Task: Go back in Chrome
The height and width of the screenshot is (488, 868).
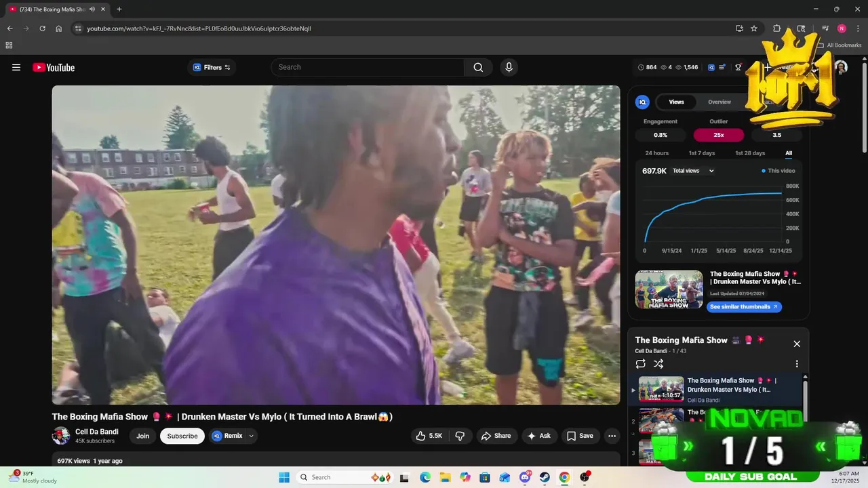Action: (9, 28)
